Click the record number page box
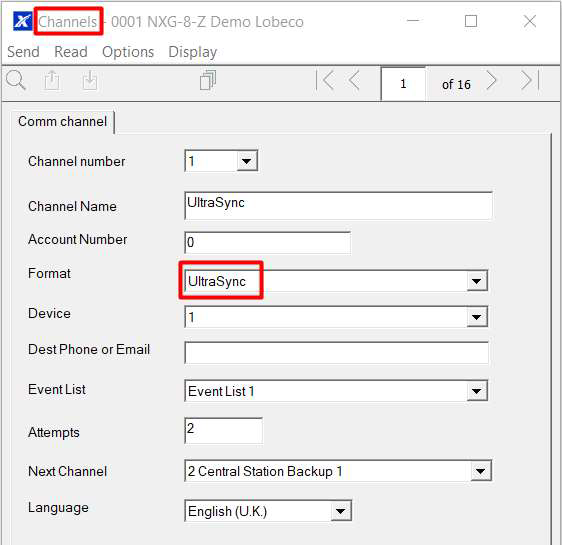This screenshot has width=562, height=545. pyautogui.click(x=403, y=84)
